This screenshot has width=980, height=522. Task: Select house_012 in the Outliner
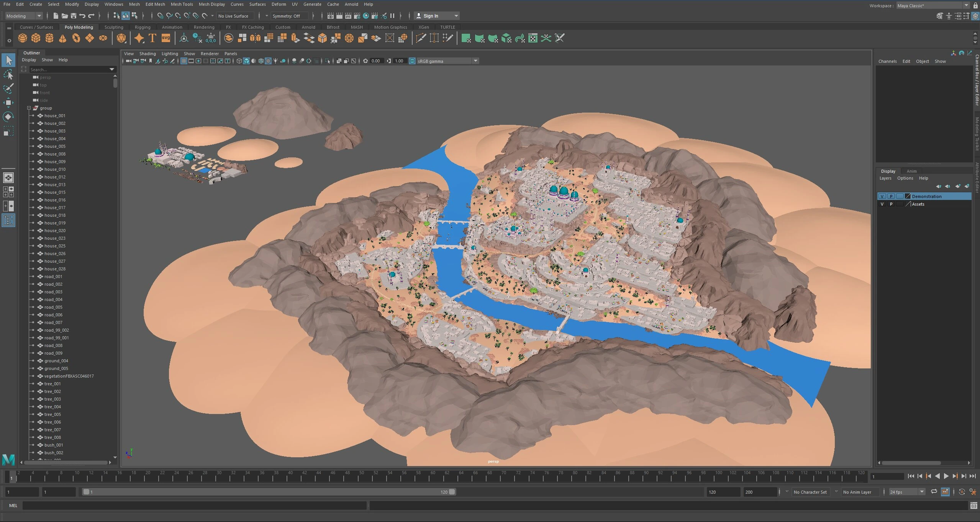tap(55, 177)
